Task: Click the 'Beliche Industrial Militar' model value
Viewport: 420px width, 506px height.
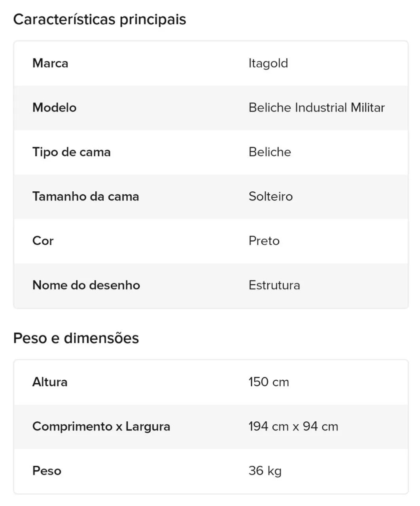Action: click(x=316, y=108)
